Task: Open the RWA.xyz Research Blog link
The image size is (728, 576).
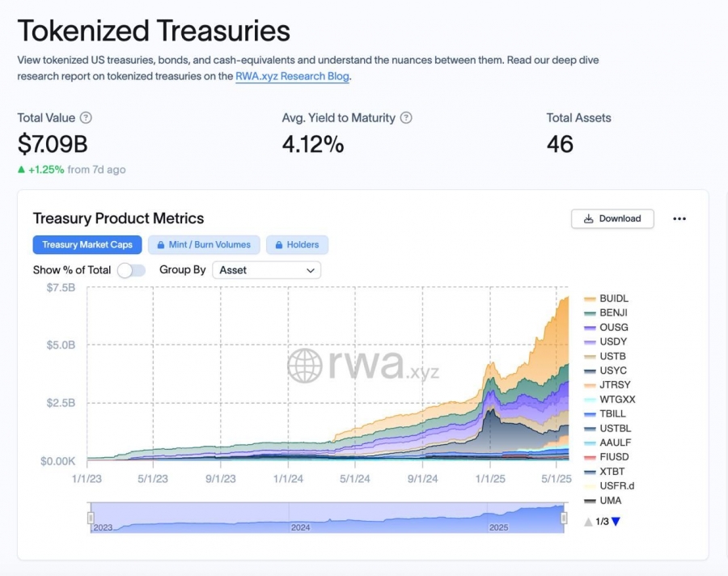Action: point(293,76)
